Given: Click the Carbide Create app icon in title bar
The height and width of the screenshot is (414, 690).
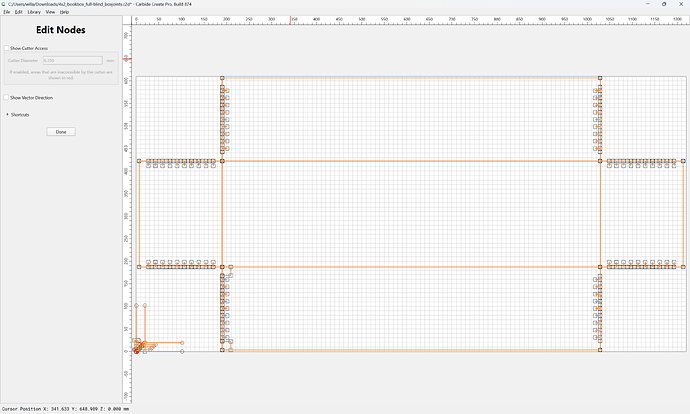Looking at the screenshot, I should click(x=4, y=4).
